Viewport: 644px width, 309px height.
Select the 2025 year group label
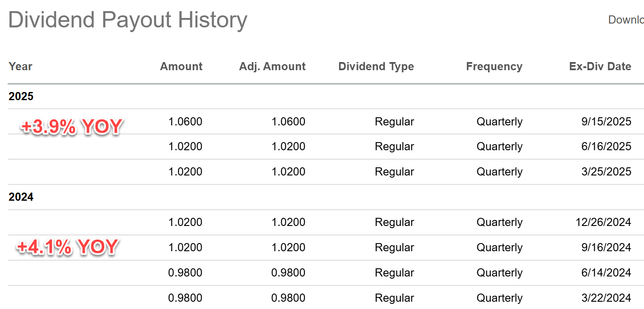[21, 96]
